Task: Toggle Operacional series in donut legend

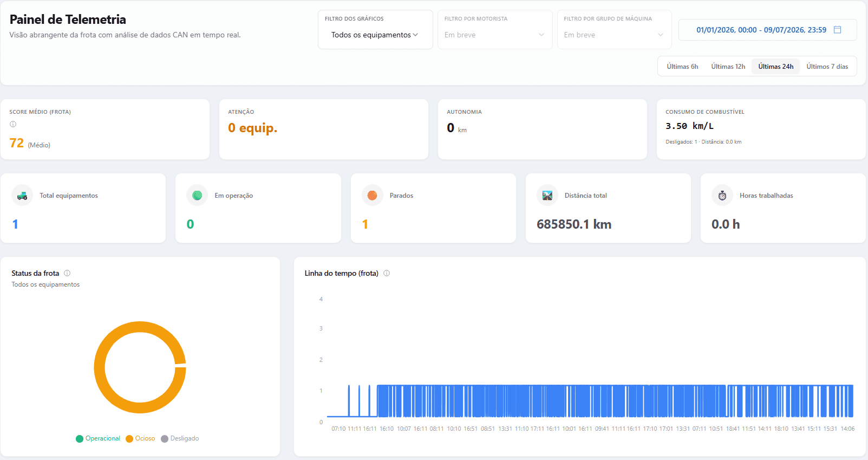Action: tap(98, 438)
